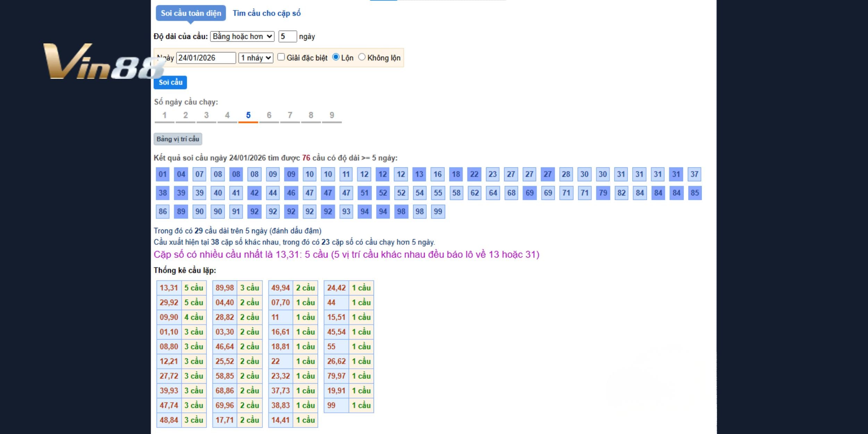Select number tile 37 in results
Screen dimensions: 868x434
pos(694,174)
